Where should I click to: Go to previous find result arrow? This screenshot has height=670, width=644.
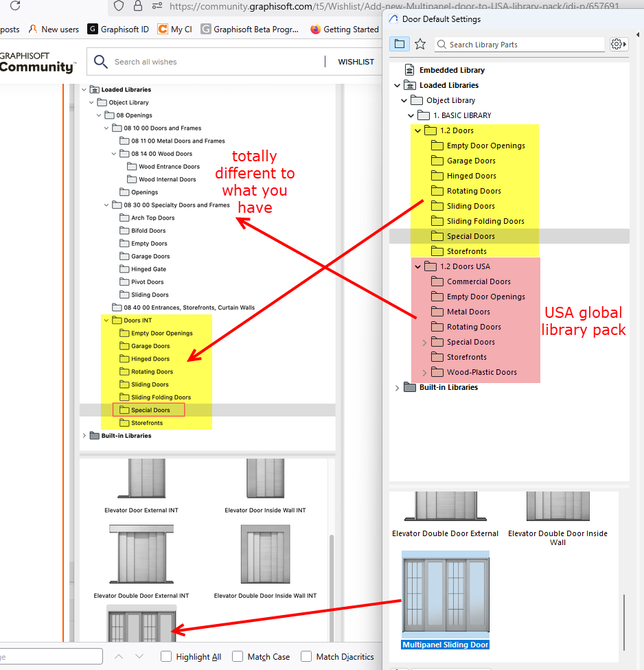[x=119, y=656]
